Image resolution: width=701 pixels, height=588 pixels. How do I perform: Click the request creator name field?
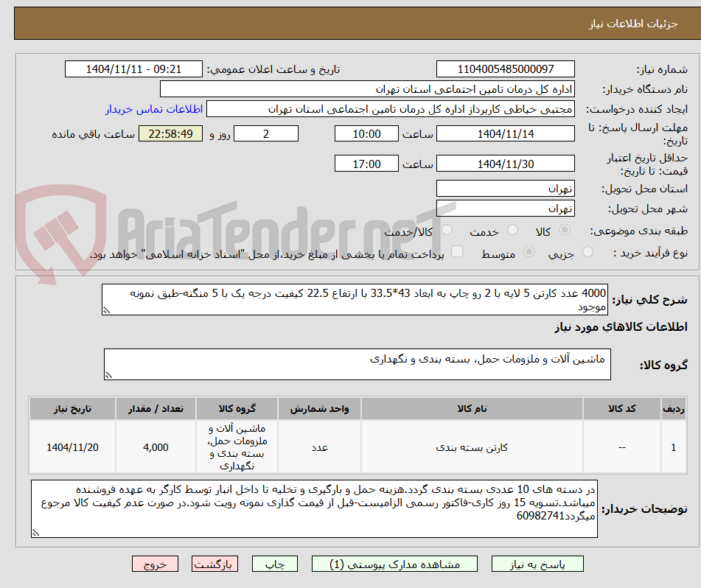tap(390, 110)
